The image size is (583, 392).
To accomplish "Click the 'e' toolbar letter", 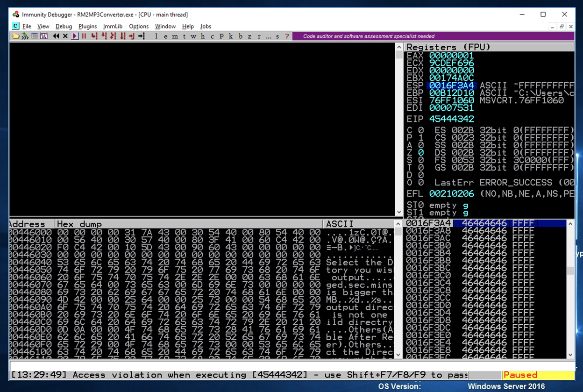I will point(165,36).
